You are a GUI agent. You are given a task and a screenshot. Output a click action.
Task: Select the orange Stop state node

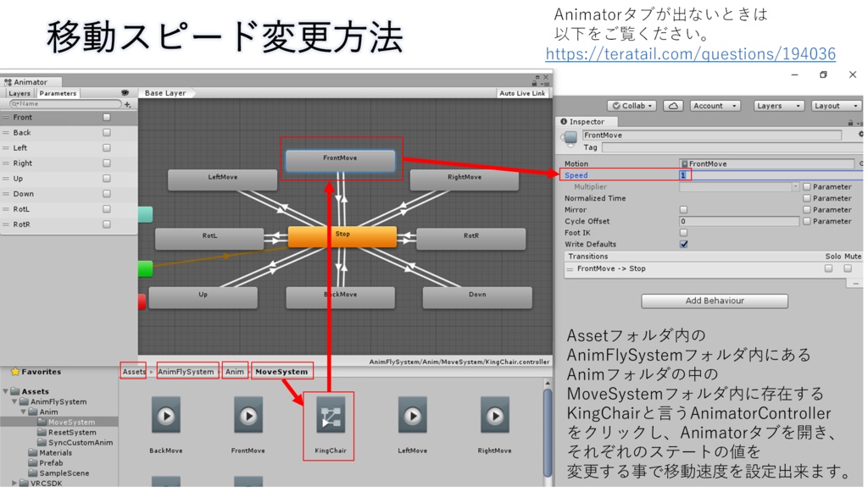pos(342,238)
